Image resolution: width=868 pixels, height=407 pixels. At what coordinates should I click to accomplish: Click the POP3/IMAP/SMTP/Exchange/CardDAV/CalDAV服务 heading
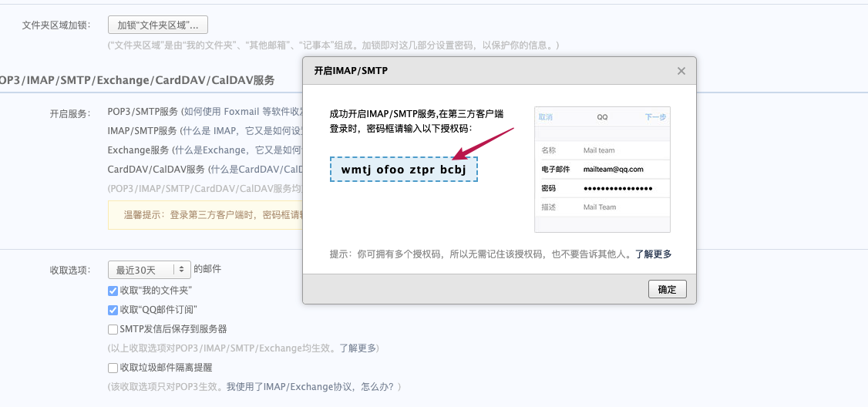coord(137,80)
